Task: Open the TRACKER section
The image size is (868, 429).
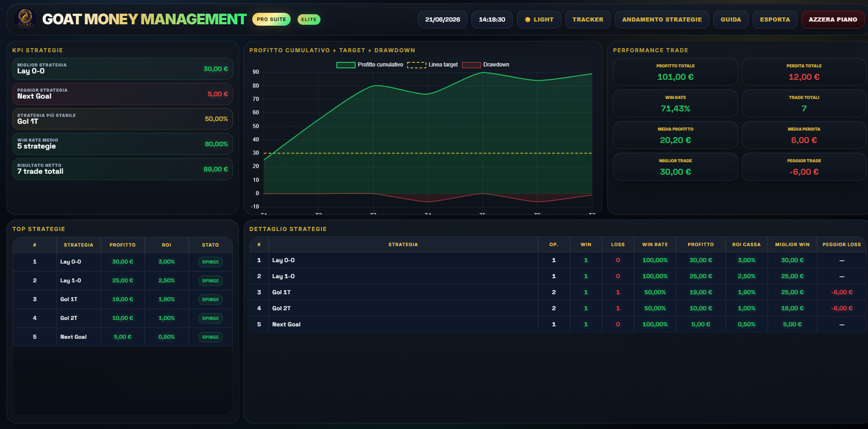Action: point(588,20)
